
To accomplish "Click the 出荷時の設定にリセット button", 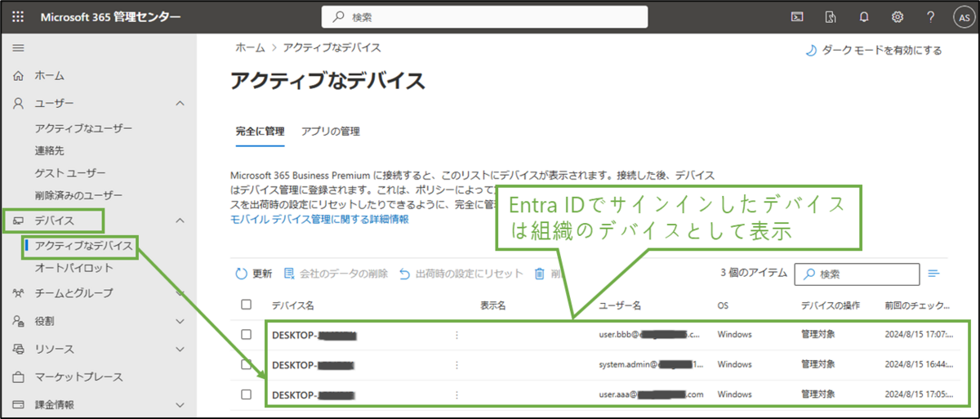I will [461, 274].
